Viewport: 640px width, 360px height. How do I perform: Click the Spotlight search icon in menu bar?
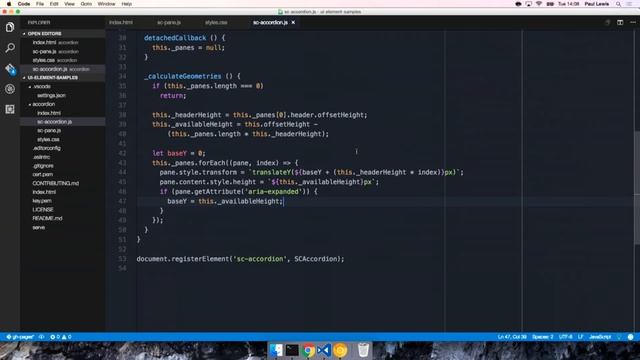pyautogui.click(x=618, y=4)
